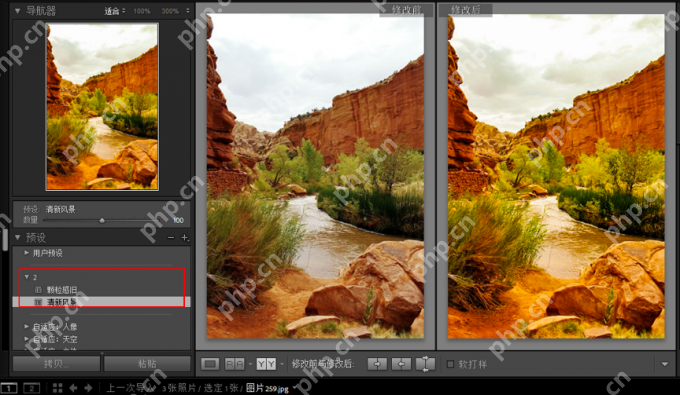Viewport: 680px width, 395px height.
Task: Apply the 清新风景 preset
Action: coord(62,302)
